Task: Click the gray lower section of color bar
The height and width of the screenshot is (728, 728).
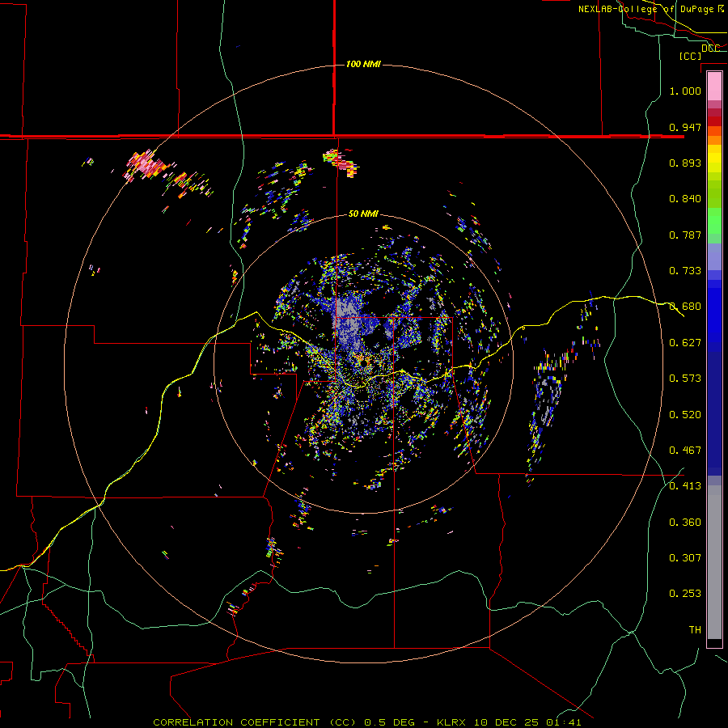Action: [714, 562]
